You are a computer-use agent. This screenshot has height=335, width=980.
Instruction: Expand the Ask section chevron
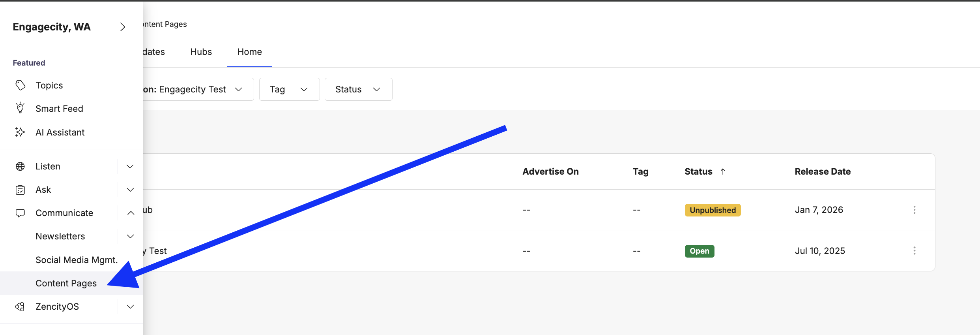tap(130, 190)
